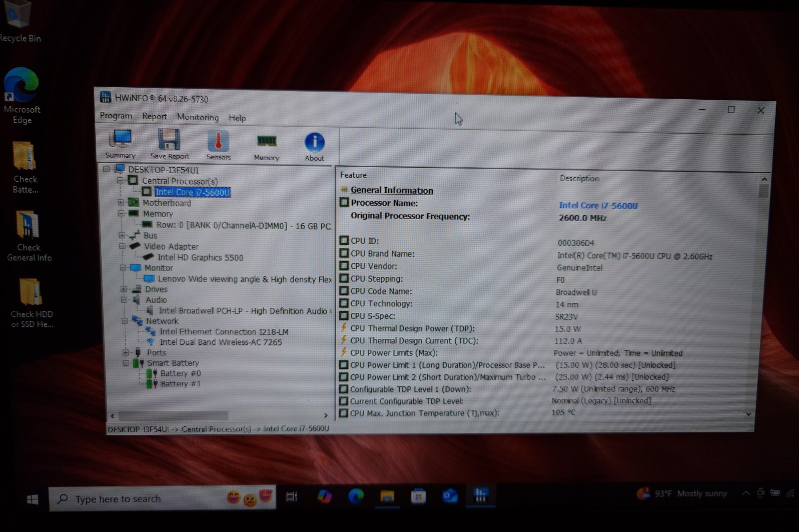
Task: Open the Check Batte... desktop folder
Action: (x=25, y=168)
